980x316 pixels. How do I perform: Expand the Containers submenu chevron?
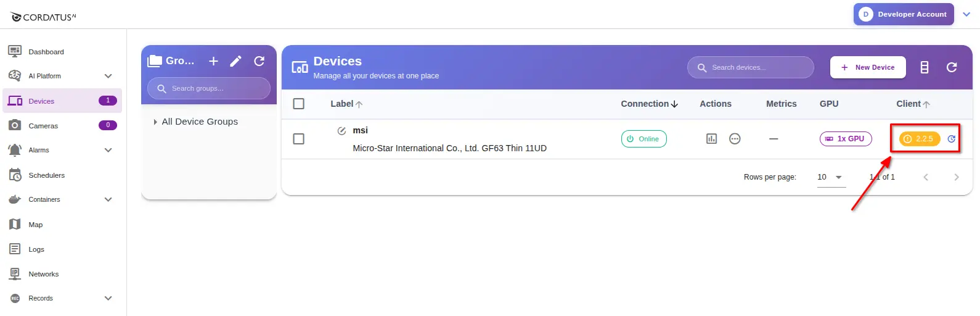tap(108, 199)
